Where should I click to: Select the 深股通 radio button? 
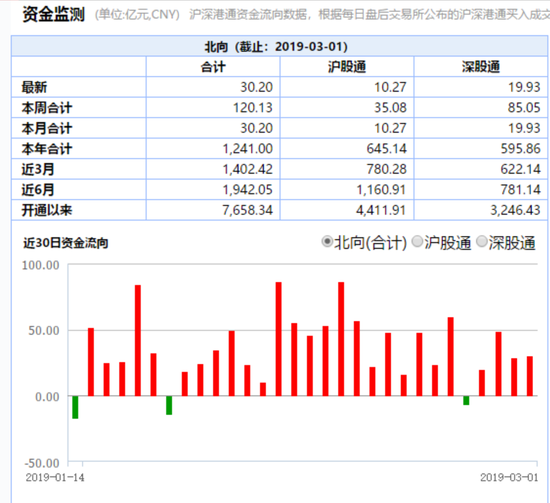482,242
